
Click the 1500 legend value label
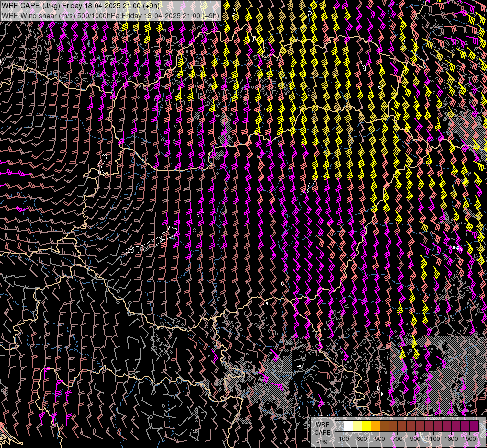(469, 439)
